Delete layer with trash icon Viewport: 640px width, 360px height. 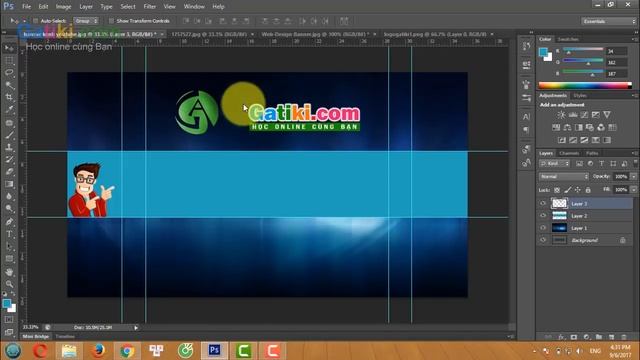(x=624, y=337)
